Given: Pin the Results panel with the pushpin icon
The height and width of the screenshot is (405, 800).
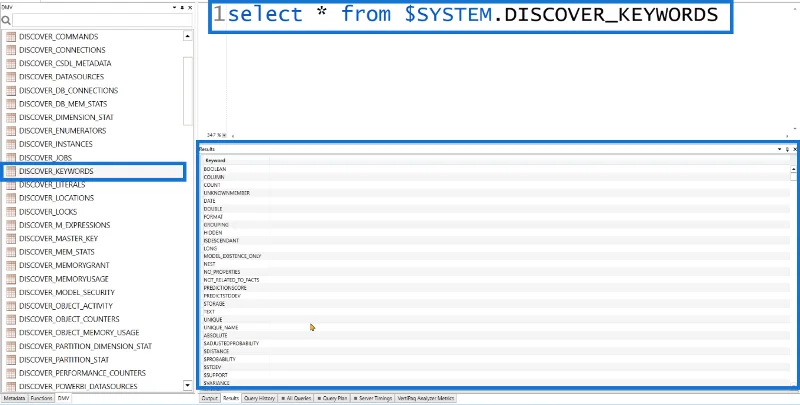Looking at the screenshot, I should pyautogui.click(x=787, y=149).
